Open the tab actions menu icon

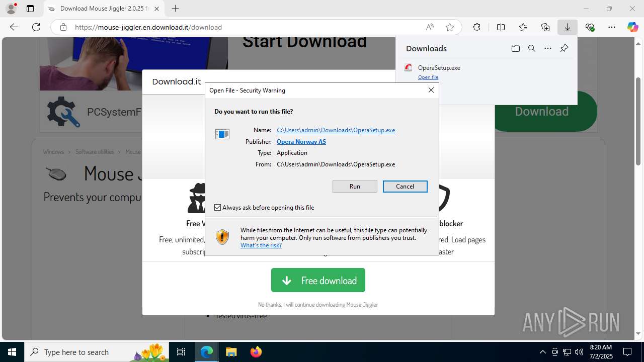coord(30,9)
